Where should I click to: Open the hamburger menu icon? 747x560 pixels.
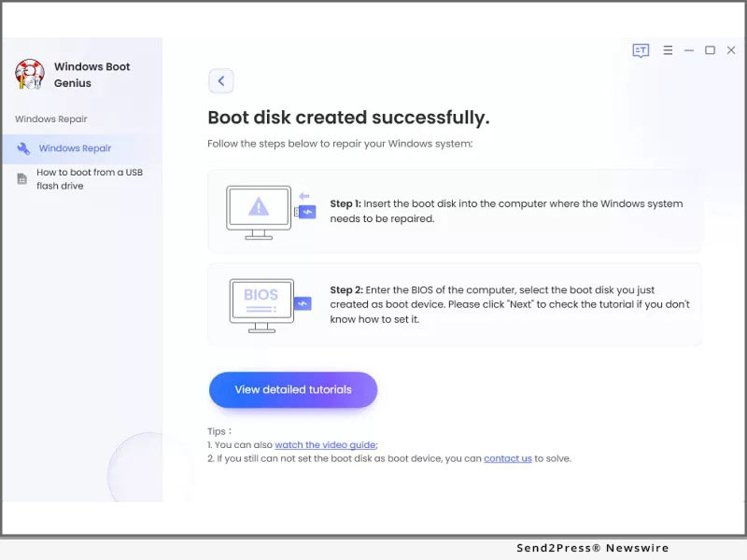(x=668, y=50)
